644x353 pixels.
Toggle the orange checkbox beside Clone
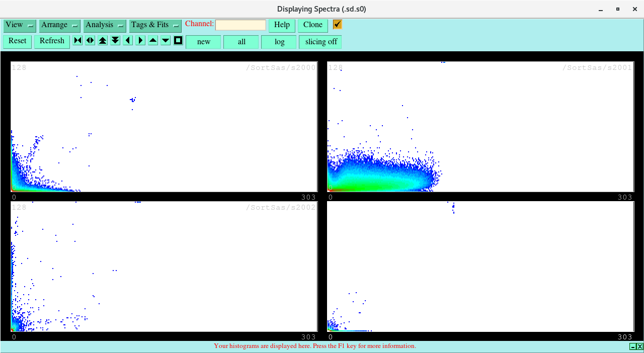[337, 24]
